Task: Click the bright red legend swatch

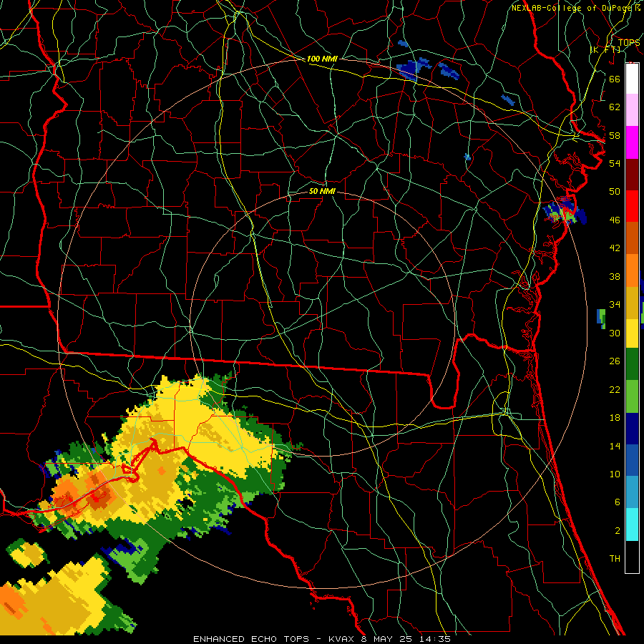Action: pyautogui.click(x=632, y=206)
